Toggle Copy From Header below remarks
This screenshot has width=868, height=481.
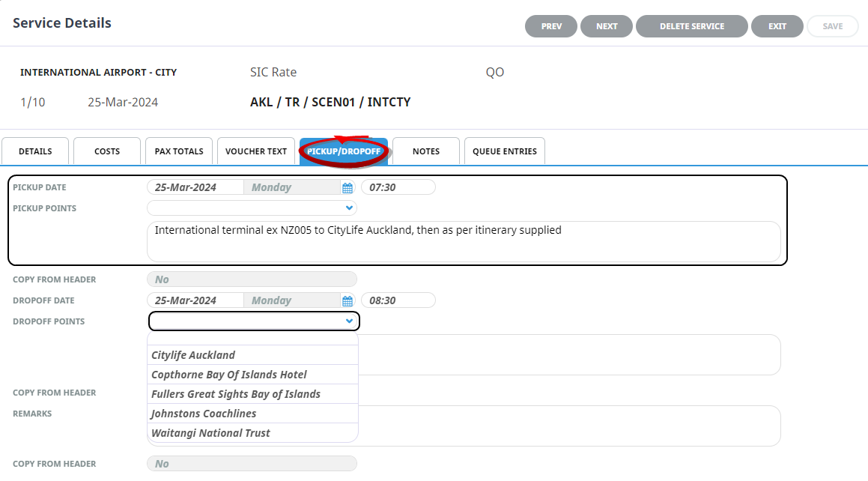[252, 464]
